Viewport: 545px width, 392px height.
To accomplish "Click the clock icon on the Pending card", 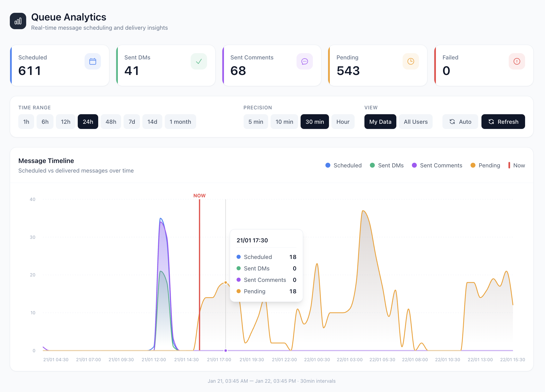I will (x=411, y=61).
